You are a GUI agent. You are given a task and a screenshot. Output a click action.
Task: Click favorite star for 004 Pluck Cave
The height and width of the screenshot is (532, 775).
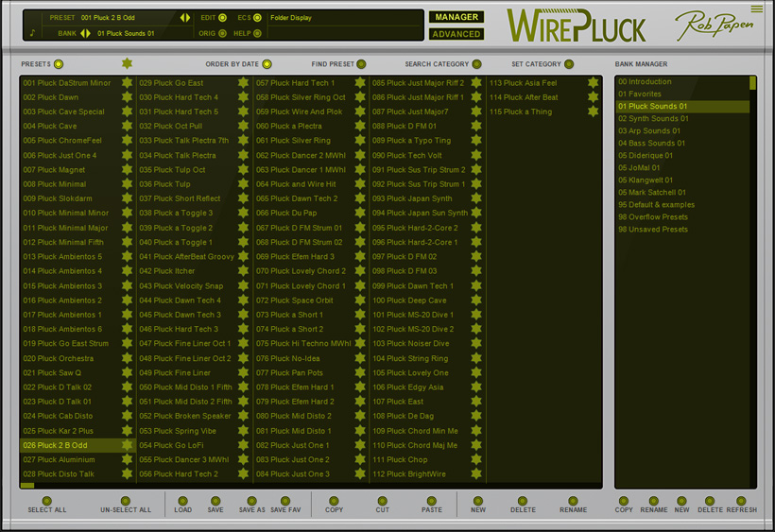tap(127, 126)
